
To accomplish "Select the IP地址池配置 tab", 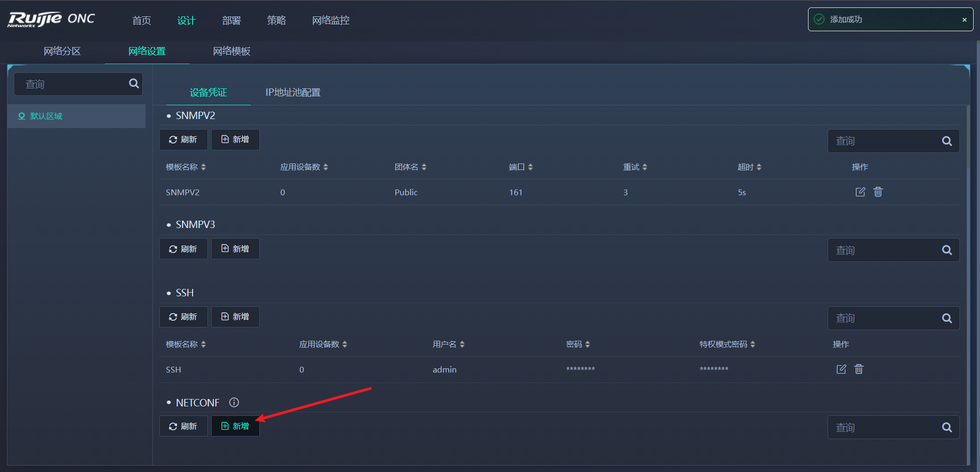I will (293, 93).
